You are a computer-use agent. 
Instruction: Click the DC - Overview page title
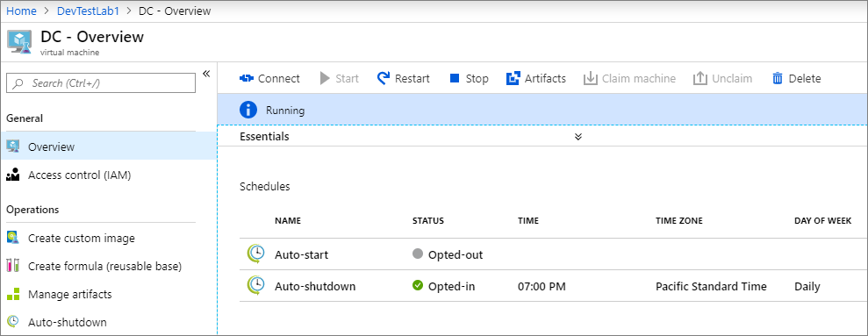(92, 37)
